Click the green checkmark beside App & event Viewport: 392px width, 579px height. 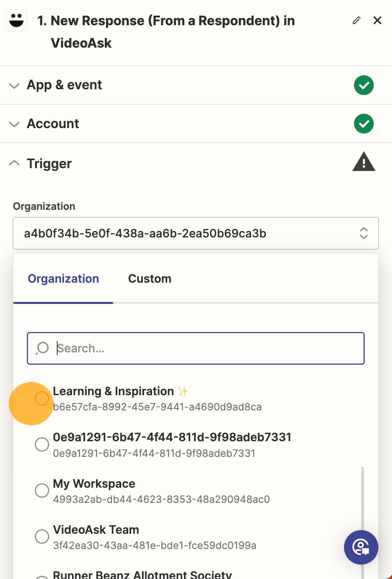pos(364,85)
